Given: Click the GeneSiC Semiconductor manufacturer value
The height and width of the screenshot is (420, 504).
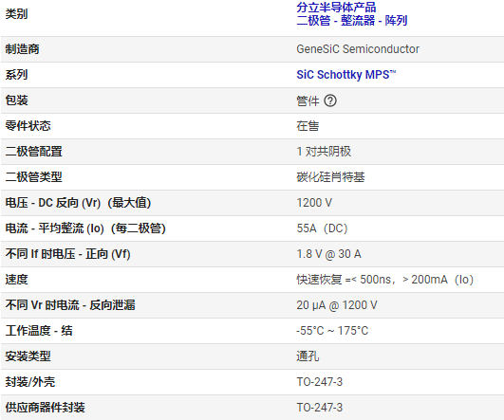Looking at the screenshot, I should point(358,49).
